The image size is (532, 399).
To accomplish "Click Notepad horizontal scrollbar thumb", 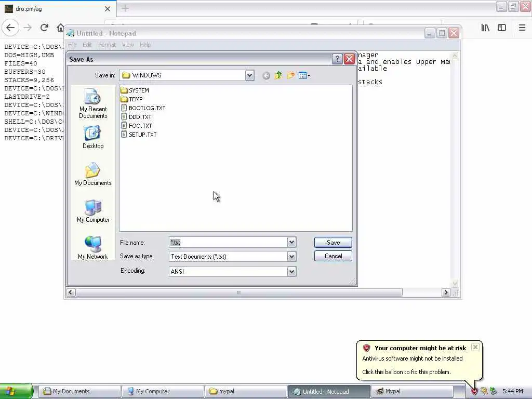I will tap(239, 292).
